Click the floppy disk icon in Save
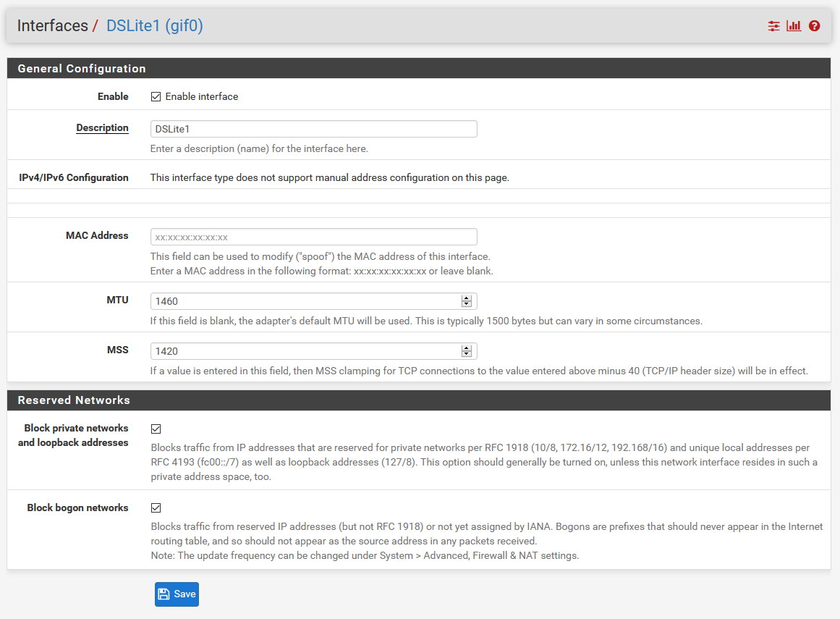840x619 pixels. [x=164, y=594]
